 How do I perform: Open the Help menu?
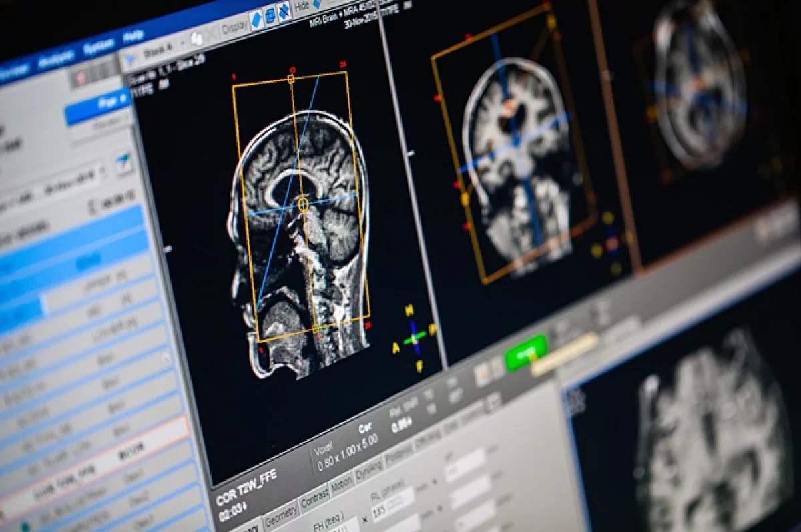133,35
